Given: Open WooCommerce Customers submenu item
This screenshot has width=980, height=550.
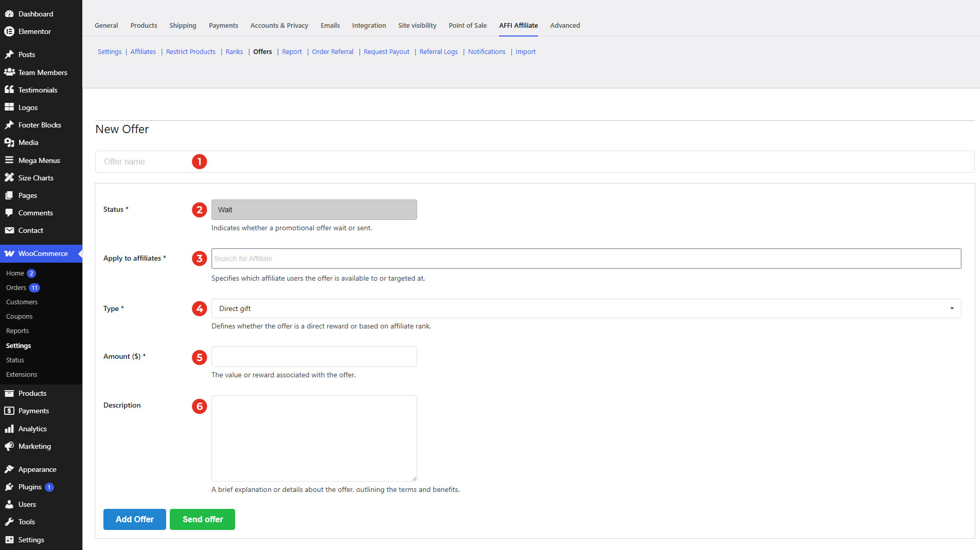Looking at the screenshot, I should coord(22,302).
